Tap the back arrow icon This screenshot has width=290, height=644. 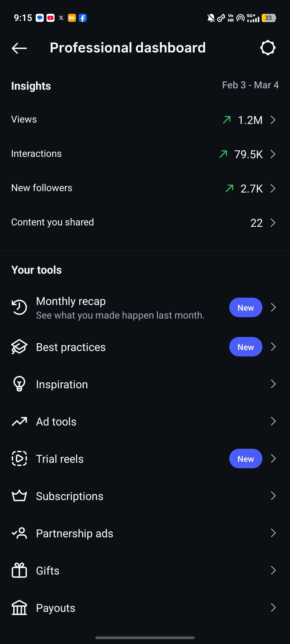[19, 48]
